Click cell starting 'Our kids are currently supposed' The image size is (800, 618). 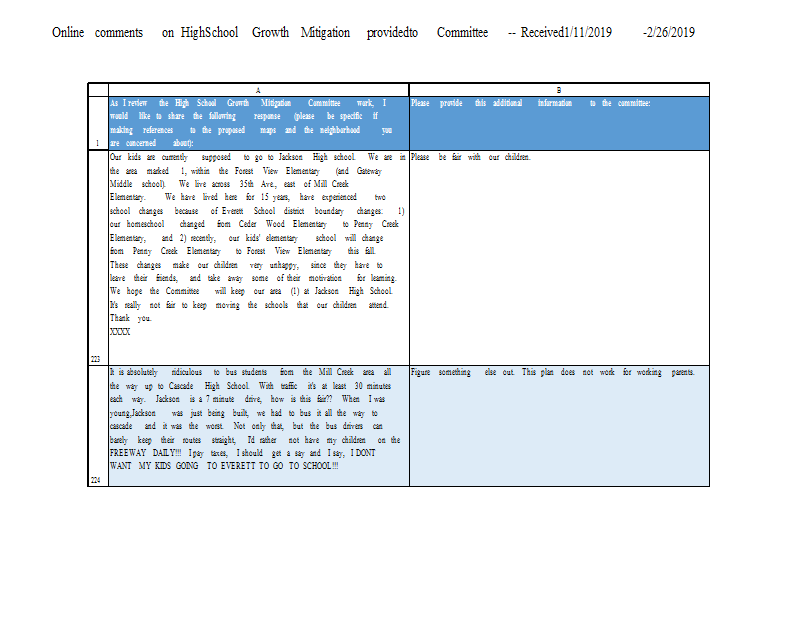(259, 258)
